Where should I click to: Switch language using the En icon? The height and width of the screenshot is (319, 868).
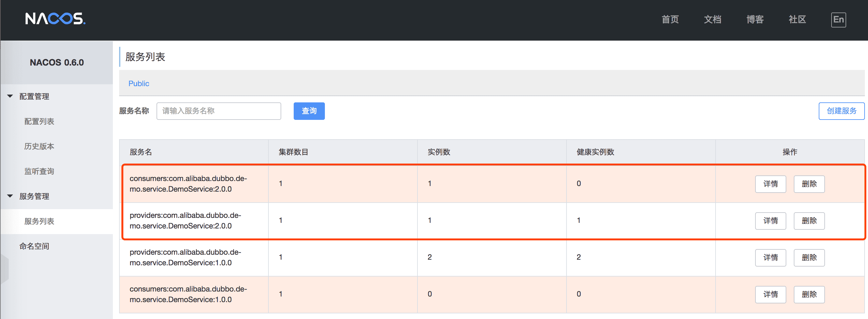point(838,20)
